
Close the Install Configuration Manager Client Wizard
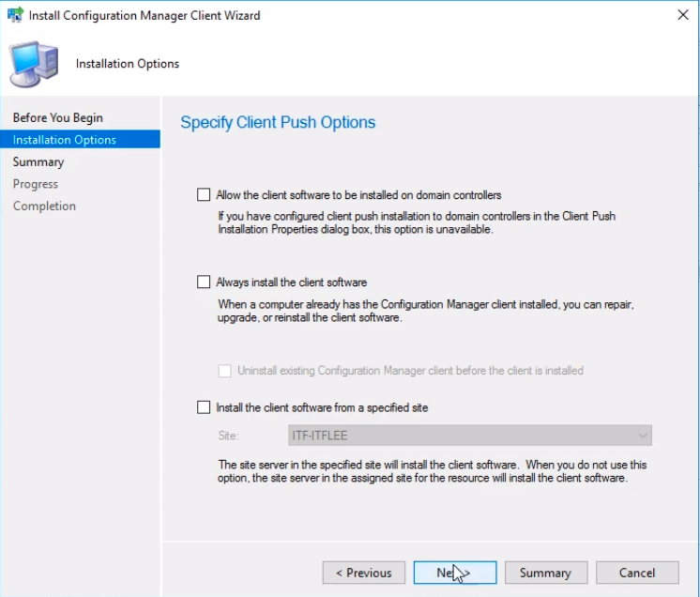682,15
